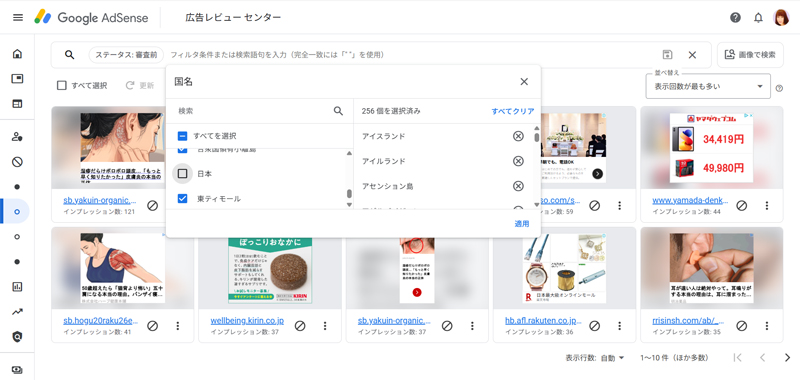Uncheck the 東ティモール checkbox

[x=183, y=198]
